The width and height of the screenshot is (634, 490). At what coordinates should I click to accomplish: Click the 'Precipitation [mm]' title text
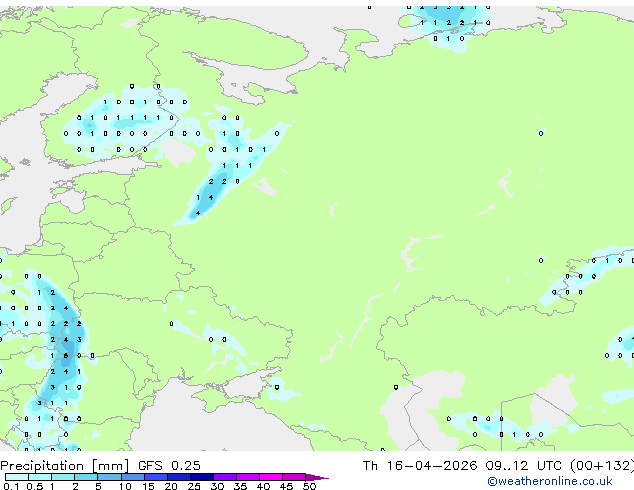pyautogui.click(x=65, y=466)
